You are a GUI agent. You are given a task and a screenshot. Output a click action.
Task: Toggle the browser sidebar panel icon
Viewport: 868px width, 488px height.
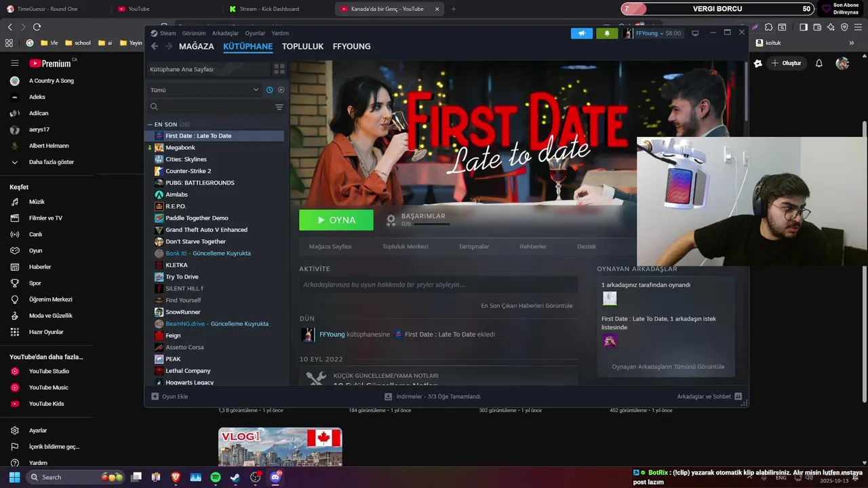(803, 27)
